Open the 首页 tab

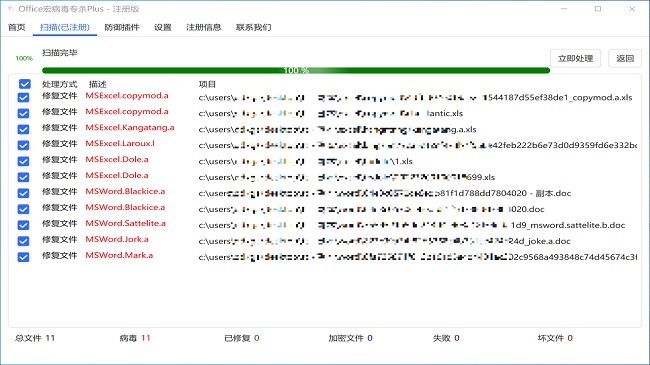click(x=17, y=27)
